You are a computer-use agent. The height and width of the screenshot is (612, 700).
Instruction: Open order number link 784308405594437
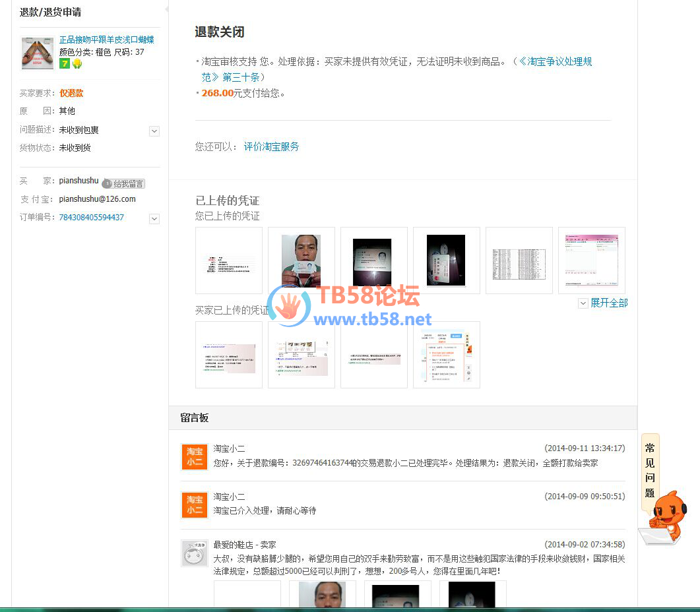92,218
